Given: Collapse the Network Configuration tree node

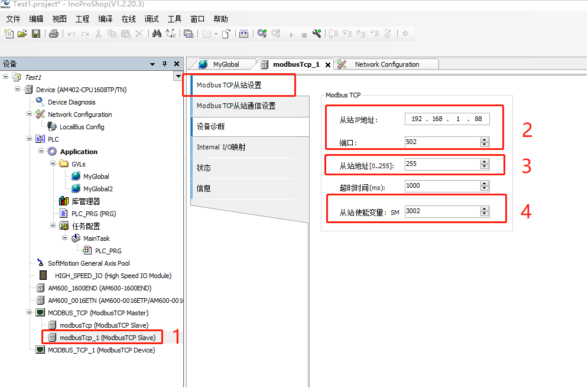Looking at the screenshot, I should (x=29, y=113).
